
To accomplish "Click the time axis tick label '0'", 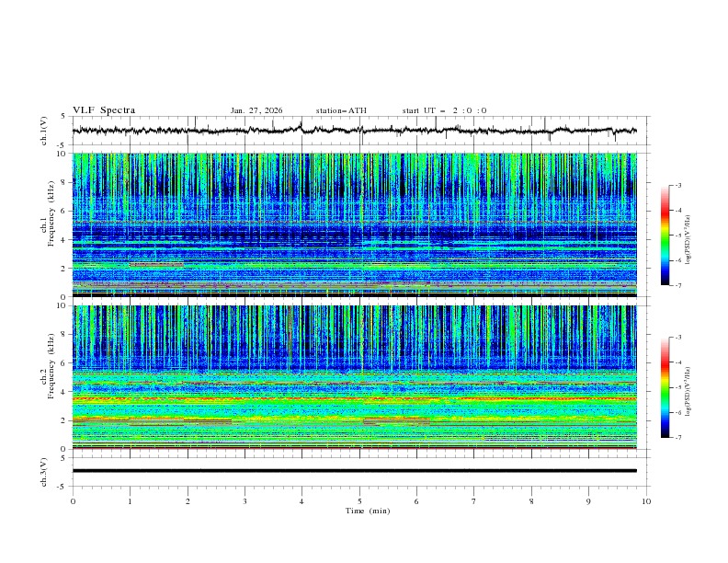I will 73,501.
